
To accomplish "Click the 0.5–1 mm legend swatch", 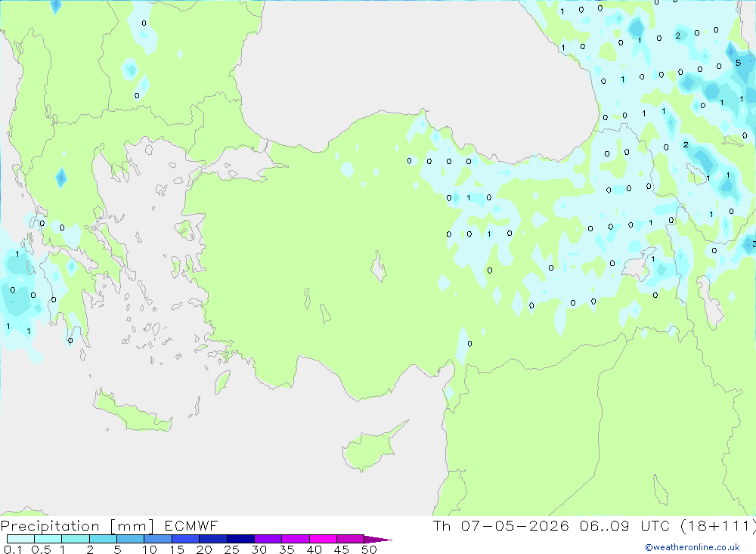I will pos(48,539).
